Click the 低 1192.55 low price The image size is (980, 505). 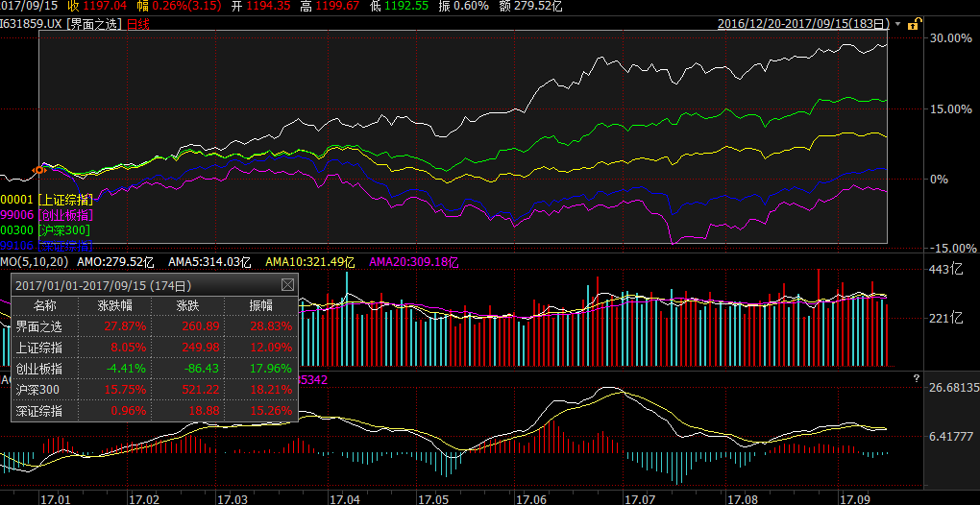coord(399,7)
